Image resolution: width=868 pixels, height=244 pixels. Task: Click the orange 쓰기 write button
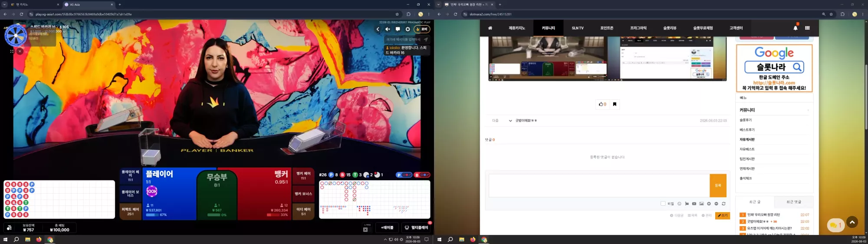click(723, 215)
